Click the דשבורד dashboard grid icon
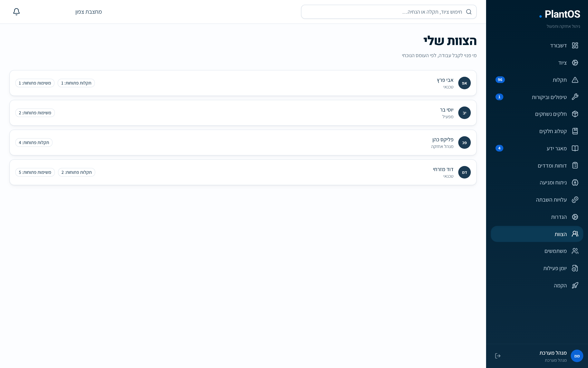Image resolution: width=588 pixels, height=368 pixels. click(x=575, y=46)
